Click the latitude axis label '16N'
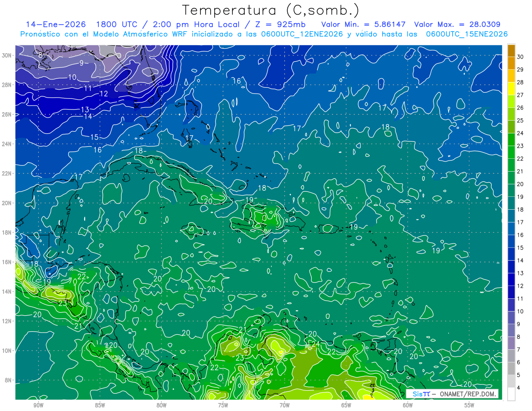Image resolution: width=532 pixels, height=411 pixels. (x=7, y=262)
